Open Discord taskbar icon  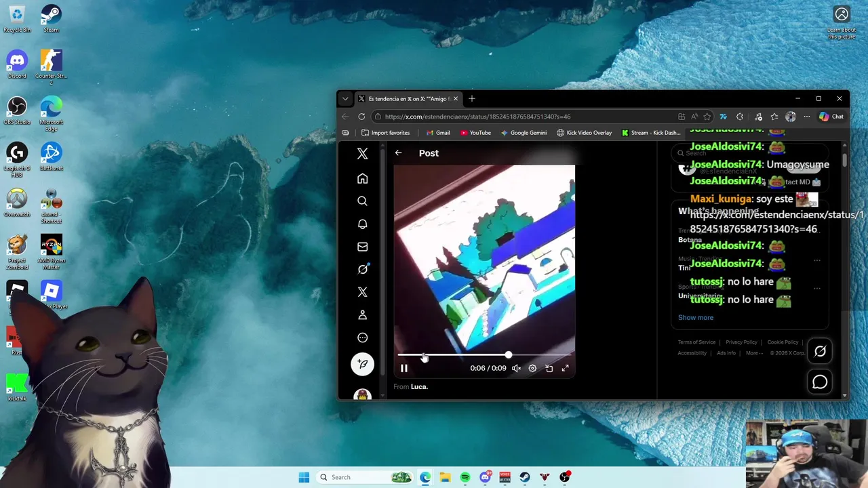click(x=485, y=477)
